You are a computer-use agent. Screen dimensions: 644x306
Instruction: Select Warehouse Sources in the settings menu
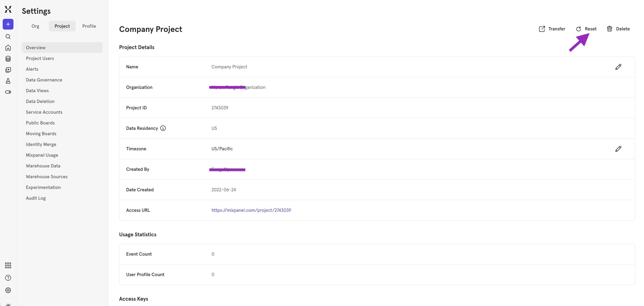[x=46, y=177]
